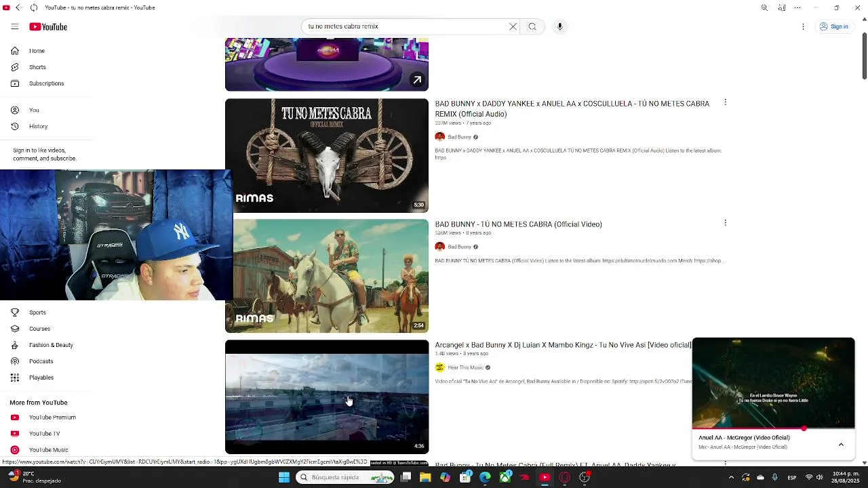This screenshot has height=488, width=868.
Task: Expand the miniplayer playlist chevron
Action: pyautogui.click(x=841, y=445)
